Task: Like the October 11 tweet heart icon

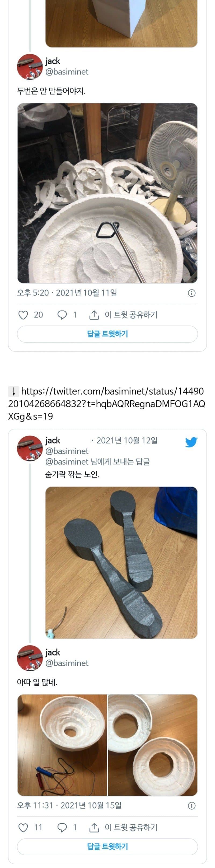Action: click(x=23, y=315)
